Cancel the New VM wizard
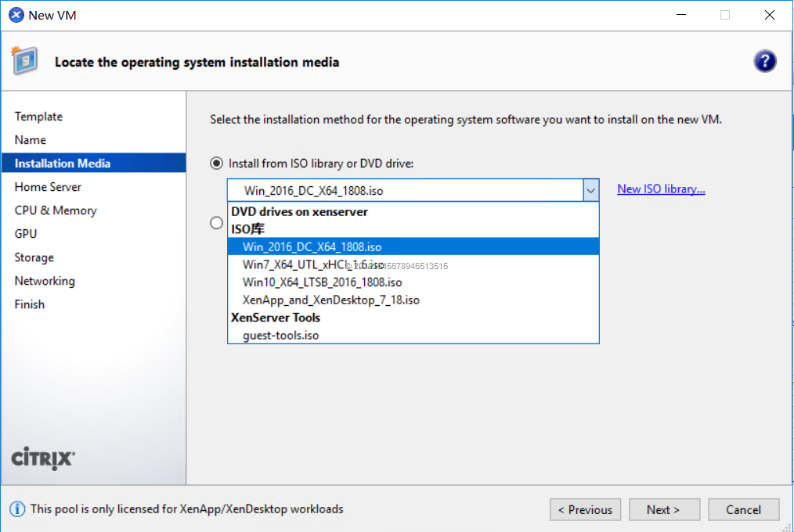The image size is (794, 532). 743,510
